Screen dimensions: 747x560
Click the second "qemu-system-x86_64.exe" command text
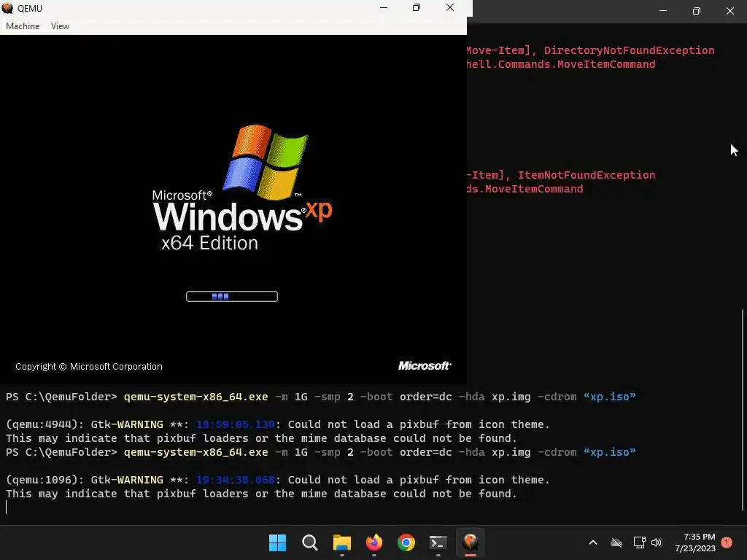196,452
